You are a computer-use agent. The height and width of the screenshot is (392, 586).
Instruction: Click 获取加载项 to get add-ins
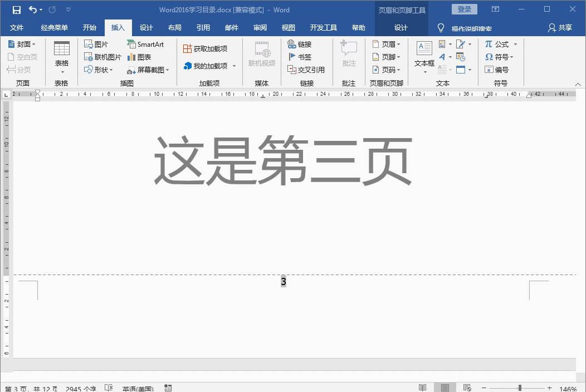[x=205, y=48]
